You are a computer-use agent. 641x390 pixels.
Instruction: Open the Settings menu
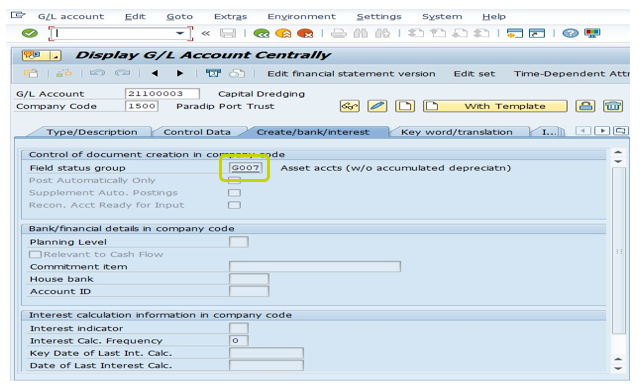click(x=379, y=17)
